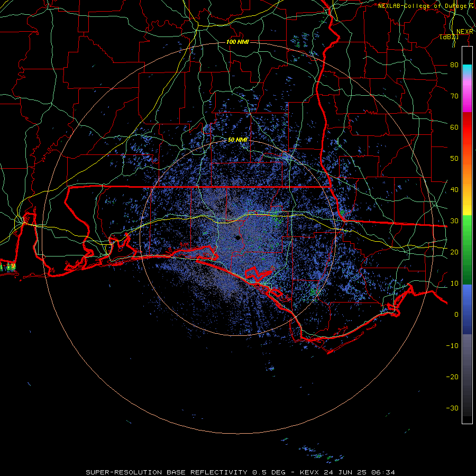This screenshot has height=476, width=476.
Task: Click the 20 value on the dBZ scale
Action: [454, 252]
